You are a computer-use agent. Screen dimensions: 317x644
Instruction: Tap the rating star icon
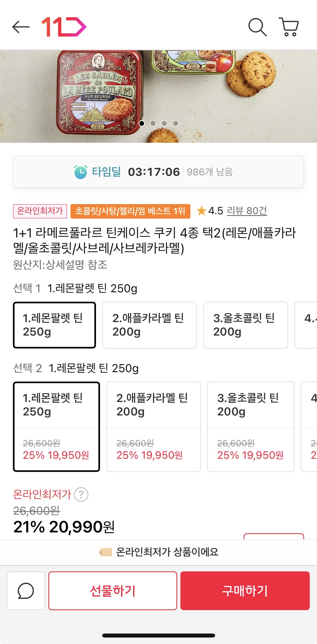pyautogui.click(x=201, y=211)
